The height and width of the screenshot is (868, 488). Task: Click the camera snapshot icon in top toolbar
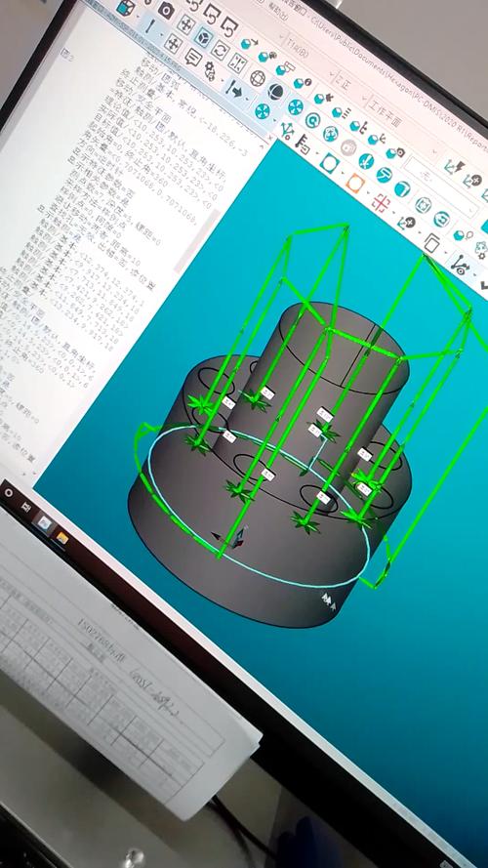pyautogui.click(x=167, y=10)
